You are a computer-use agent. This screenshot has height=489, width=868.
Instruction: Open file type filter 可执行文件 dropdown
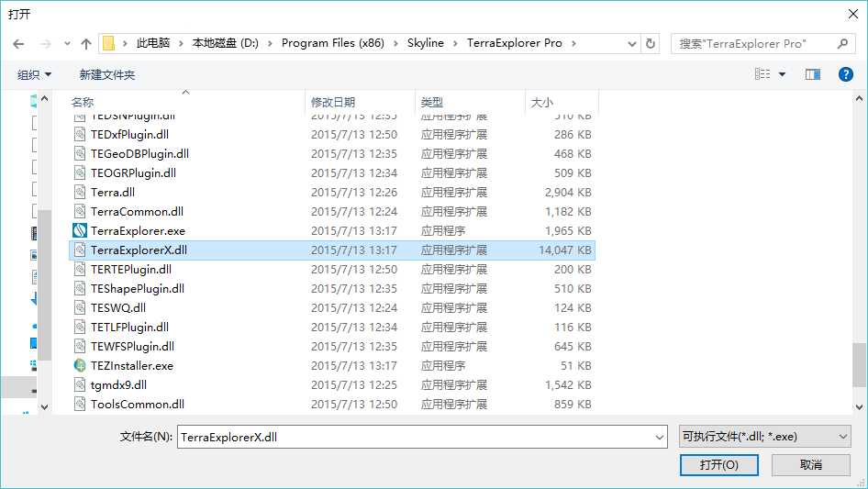click(764, 437)
